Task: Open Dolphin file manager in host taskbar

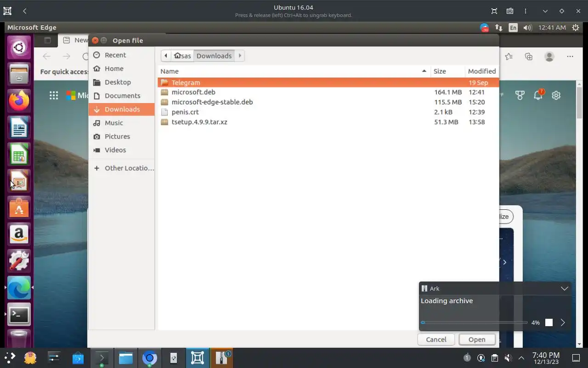Action: [x=125, y=358]
